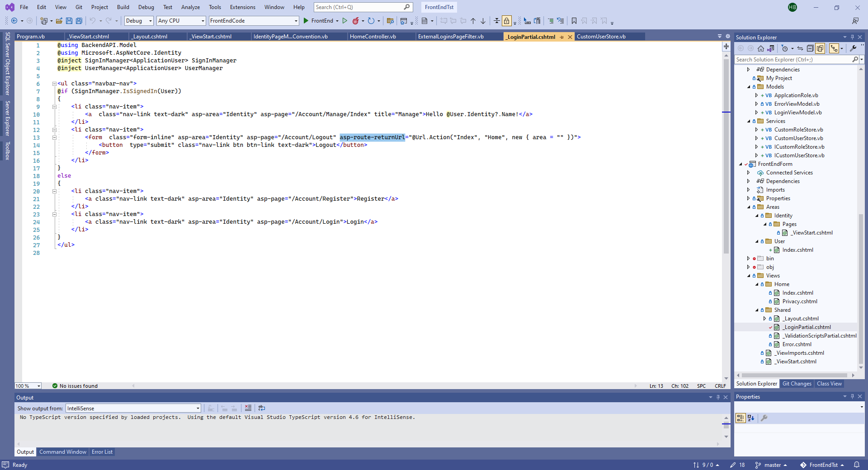Open notifications bell in status bar

pyautogui.click(x=857, y=465)
